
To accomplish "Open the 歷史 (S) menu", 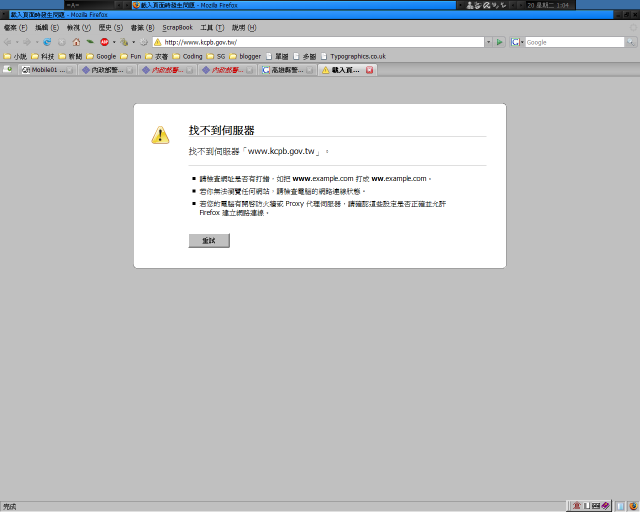I will (111, 28).
